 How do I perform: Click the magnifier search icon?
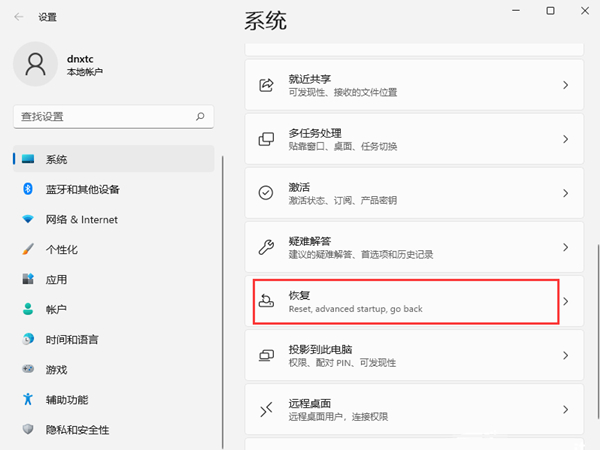(x=200, y=116)
